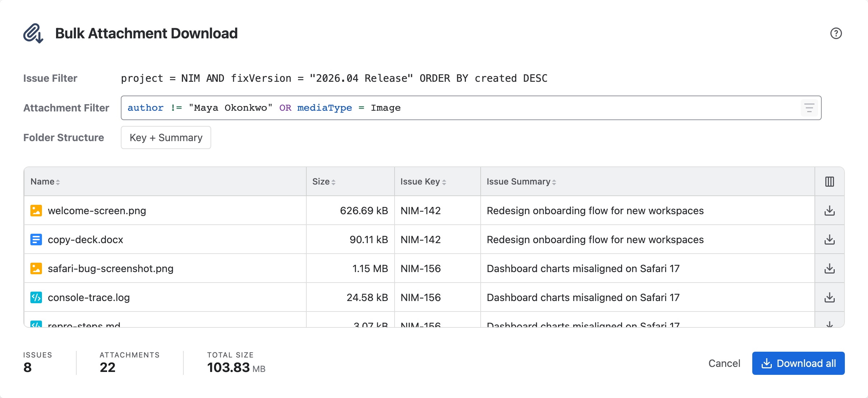Download welcome-screen.png using its row icon

(830, 211)
